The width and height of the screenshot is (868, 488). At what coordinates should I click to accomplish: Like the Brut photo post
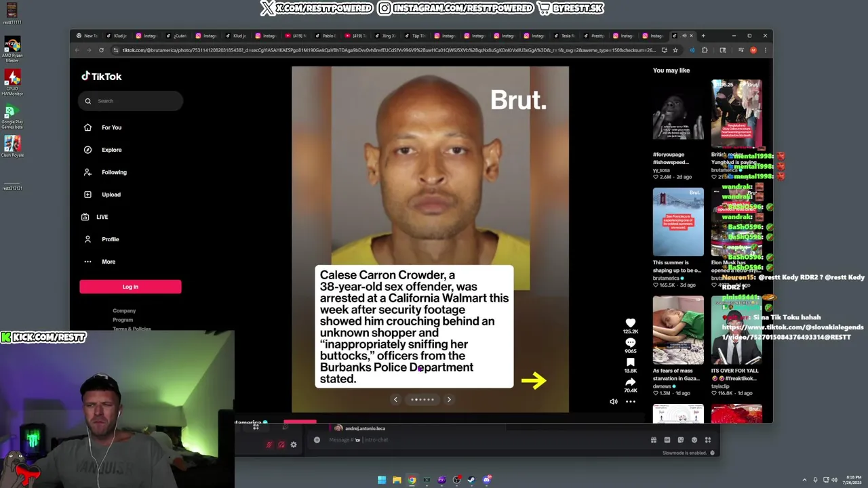(631, 323)
